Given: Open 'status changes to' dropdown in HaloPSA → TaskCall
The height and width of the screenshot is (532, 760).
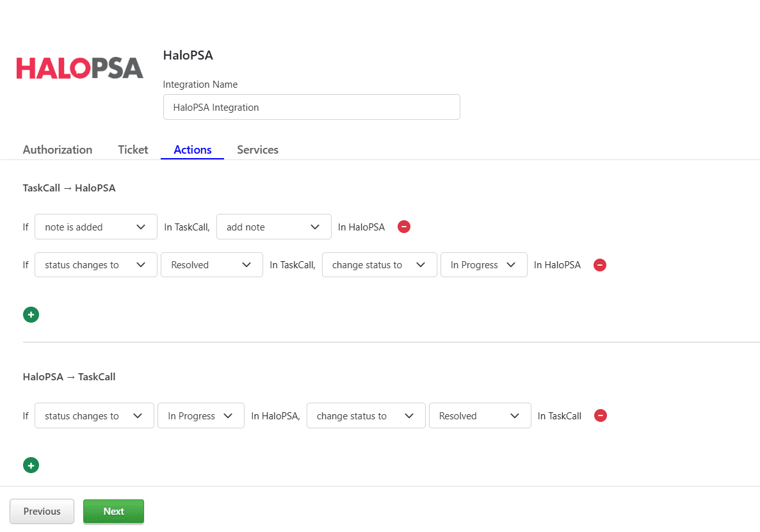Looking at the screenshot, I should (95, 415).
